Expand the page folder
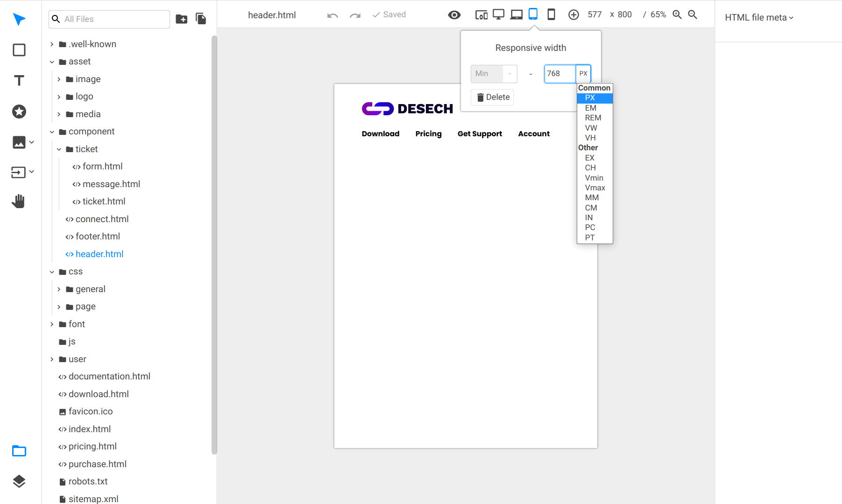Image resolution: width=842 pixels, height=504 pixels. [x=59, y=307]
